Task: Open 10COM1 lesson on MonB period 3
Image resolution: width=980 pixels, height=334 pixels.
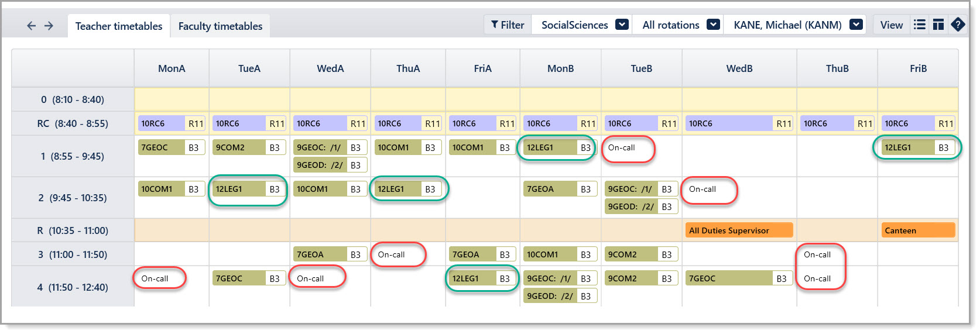Action: pos(560,254)
